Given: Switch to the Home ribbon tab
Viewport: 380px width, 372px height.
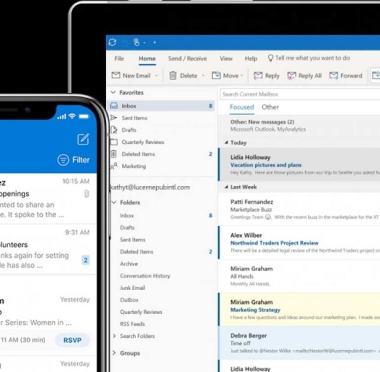Looking at the screenshot, I should coord(147,59).
